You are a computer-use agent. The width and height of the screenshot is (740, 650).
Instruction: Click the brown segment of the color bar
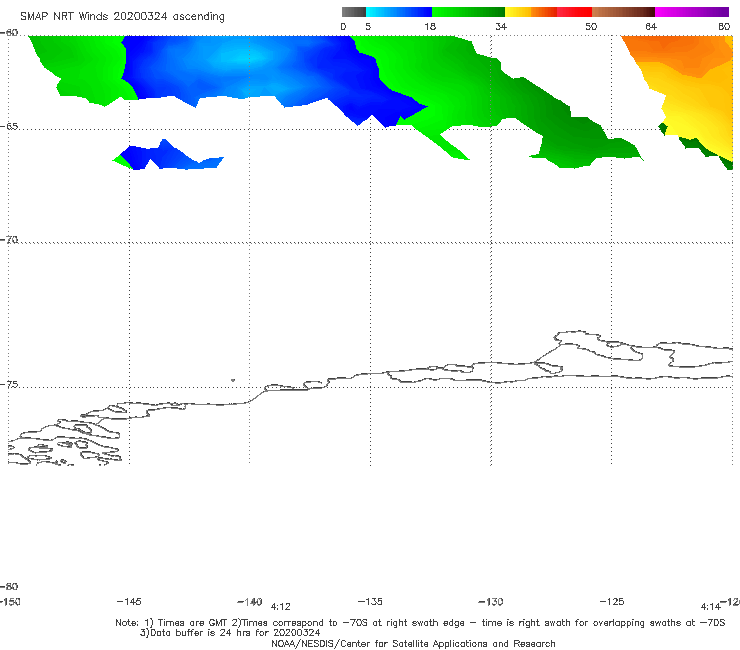623,12
